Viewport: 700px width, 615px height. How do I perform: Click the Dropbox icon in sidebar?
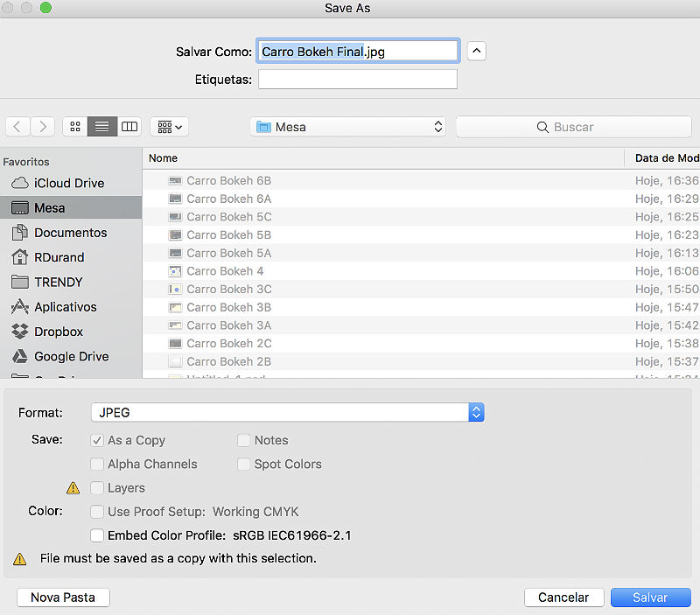[x=20, y=332]
